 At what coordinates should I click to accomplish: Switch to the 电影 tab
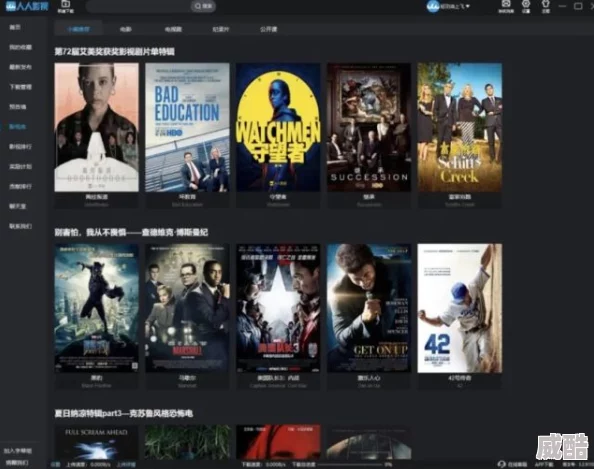[125, 29]
